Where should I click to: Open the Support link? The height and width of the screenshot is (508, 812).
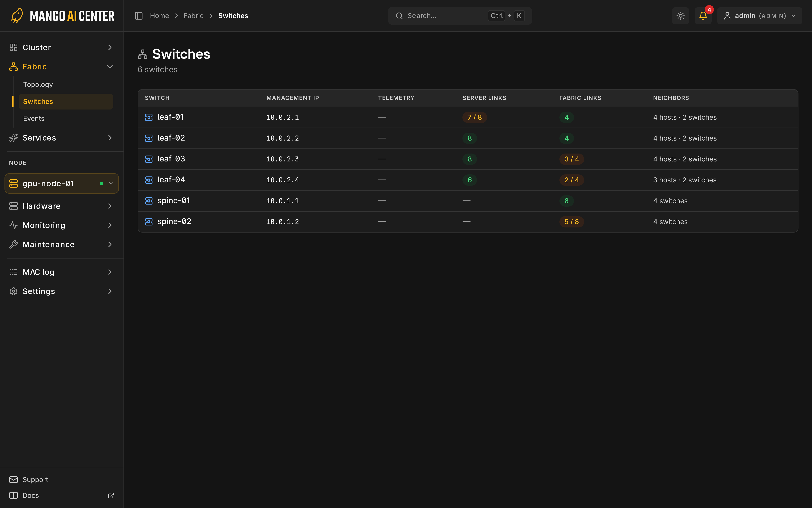(x=35, y=480)
